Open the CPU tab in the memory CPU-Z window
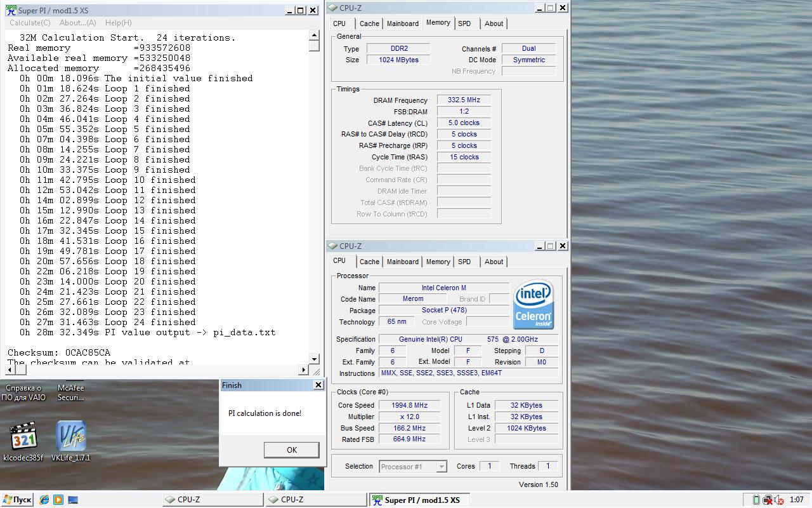Screen dimensions: 812x508 [339, 23]
